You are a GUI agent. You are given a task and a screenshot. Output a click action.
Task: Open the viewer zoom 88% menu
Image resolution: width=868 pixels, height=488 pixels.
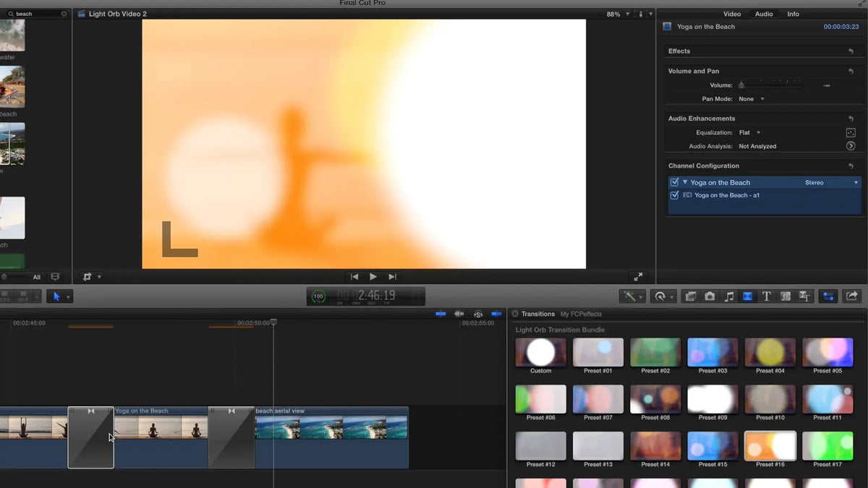(618, 14)
